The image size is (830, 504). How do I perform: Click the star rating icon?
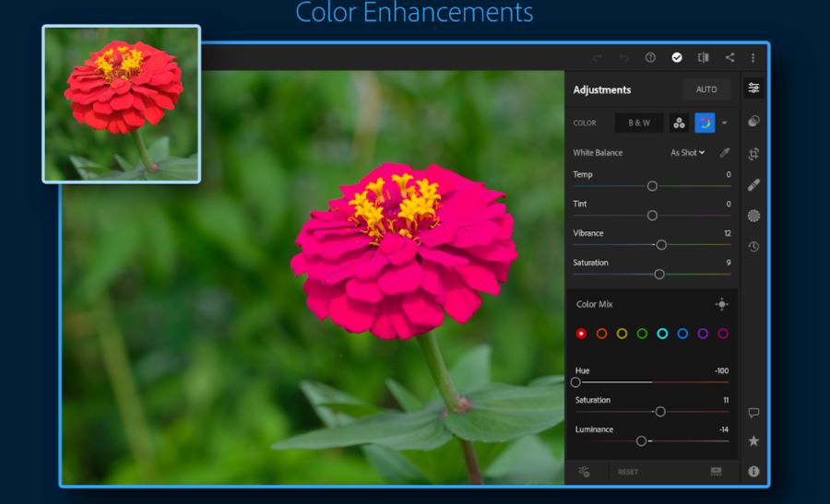click(753, 440)
